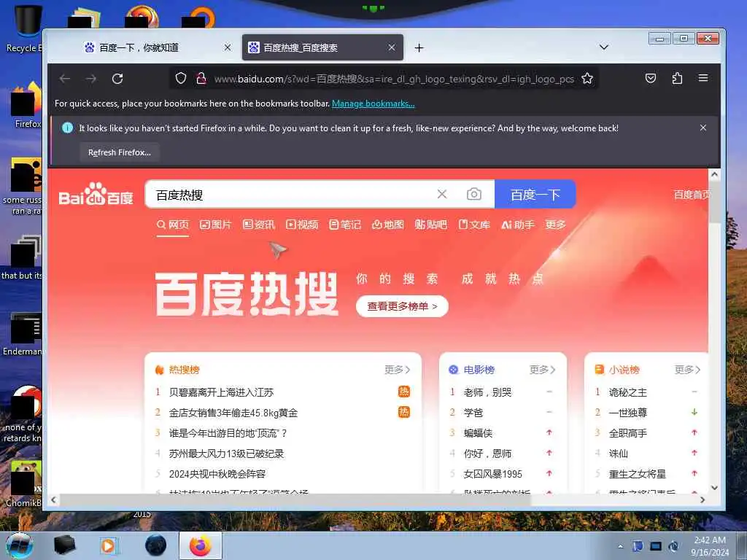Click the Refresh Firefox... button
The width and height of the screenshot is (747, 560).
coord(120,152)
